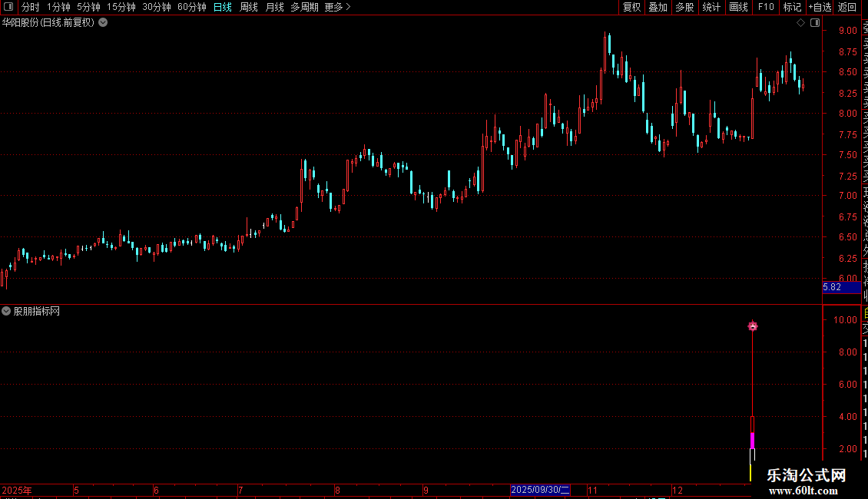This screenshot has width=868, height=499.
Task: Switch to 月线 monthly chart
Action: pyautogui.click(x=274, y=7)
